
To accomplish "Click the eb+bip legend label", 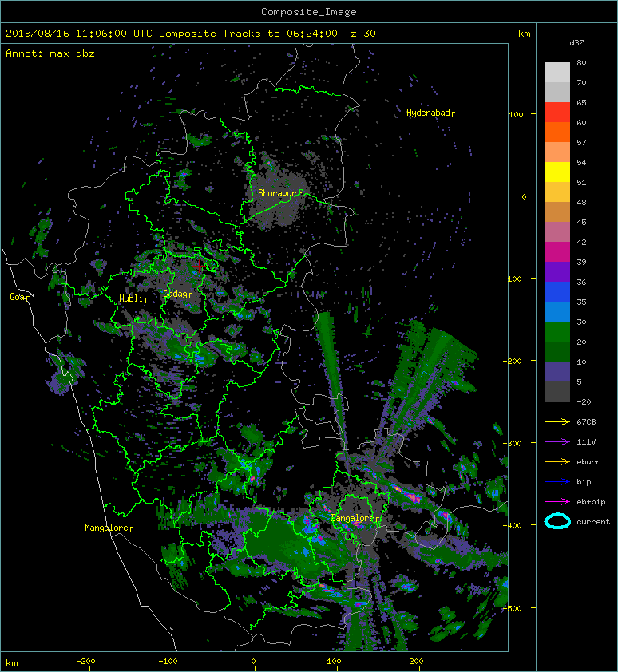I will click(591, 502).
